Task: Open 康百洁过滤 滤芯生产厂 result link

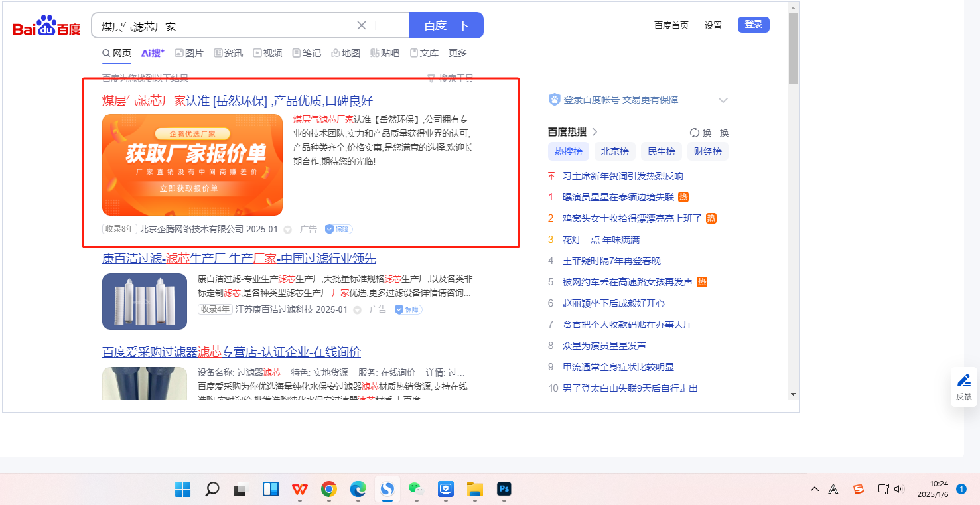Action: click(239, 258)
